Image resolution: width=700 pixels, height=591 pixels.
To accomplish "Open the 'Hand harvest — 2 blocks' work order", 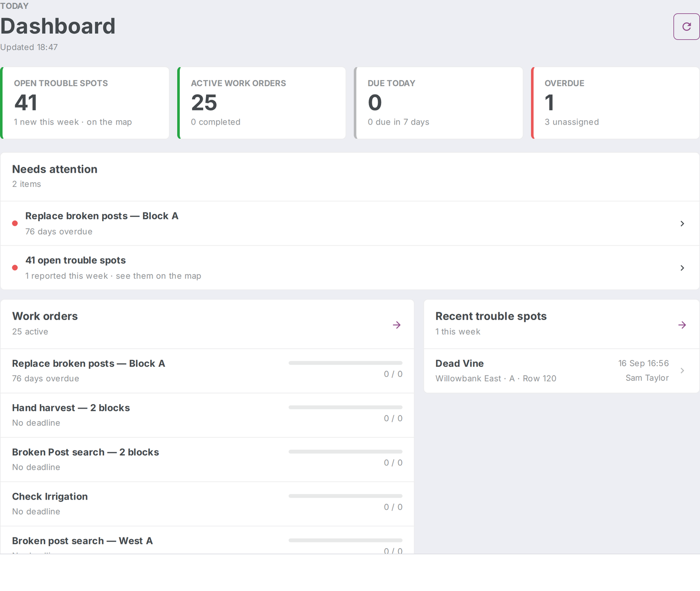I will coord(207,415).
